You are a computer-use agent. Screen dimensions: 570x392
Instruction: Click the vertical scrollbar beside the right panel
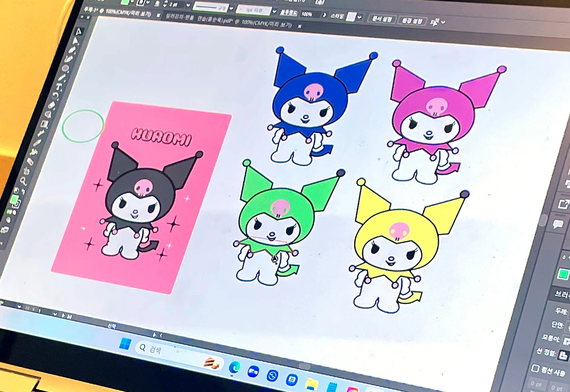[542, 220]
